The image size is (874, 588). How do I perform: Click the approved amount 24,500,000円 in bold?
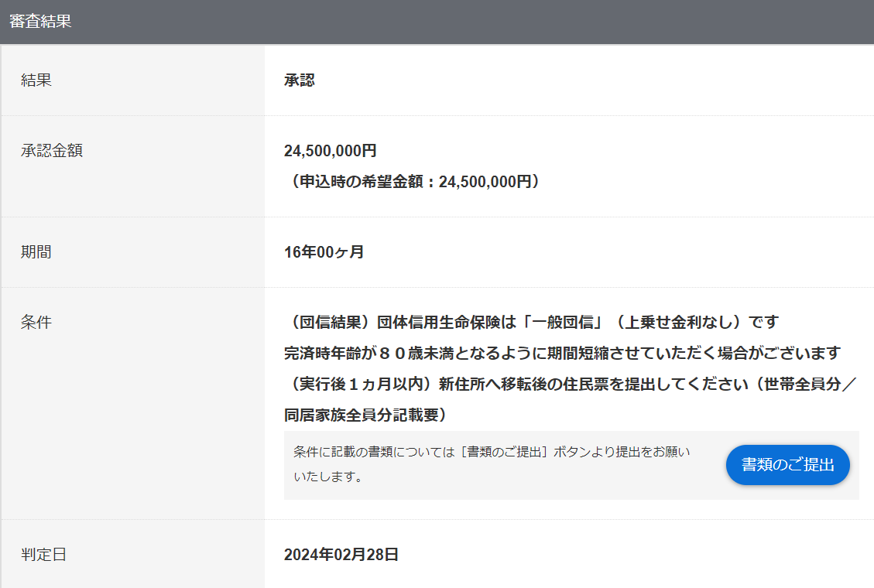coord(331,151)
